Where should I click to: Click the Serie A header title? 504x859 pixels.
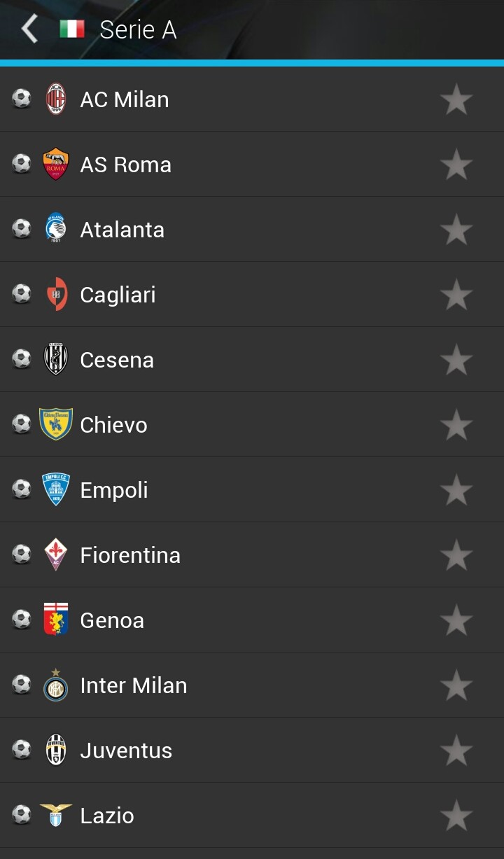click(138, 29)
